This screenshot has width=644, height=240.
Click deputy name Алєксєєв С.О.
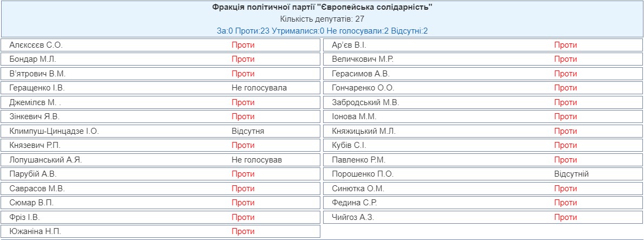[x=36, y=45]
